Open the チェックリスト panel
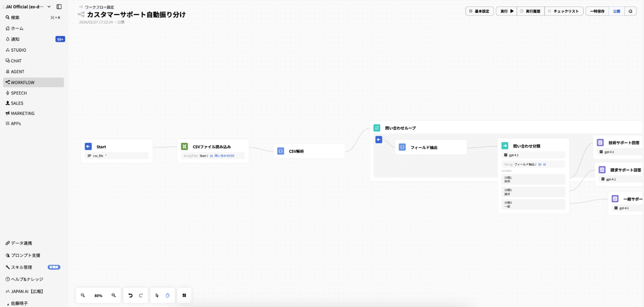Viewport: 644px width, 307px height. [x=563, y=11]
